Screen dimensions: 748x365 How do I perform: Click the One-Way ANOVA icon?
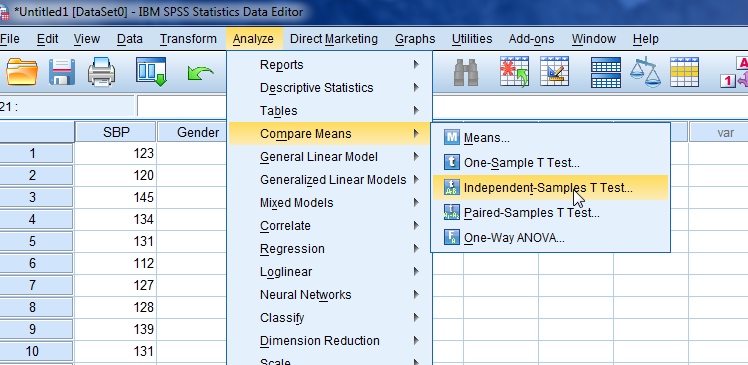click(x=451, y=237)
